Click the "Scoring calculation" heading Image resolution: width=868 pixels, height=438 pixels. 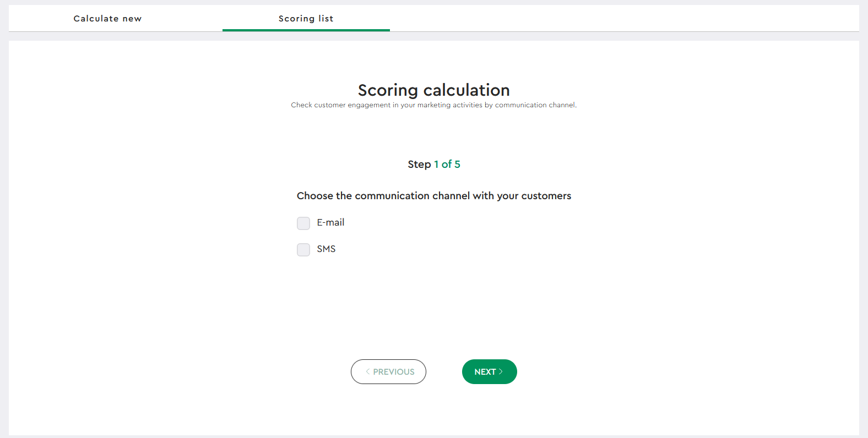434,90
